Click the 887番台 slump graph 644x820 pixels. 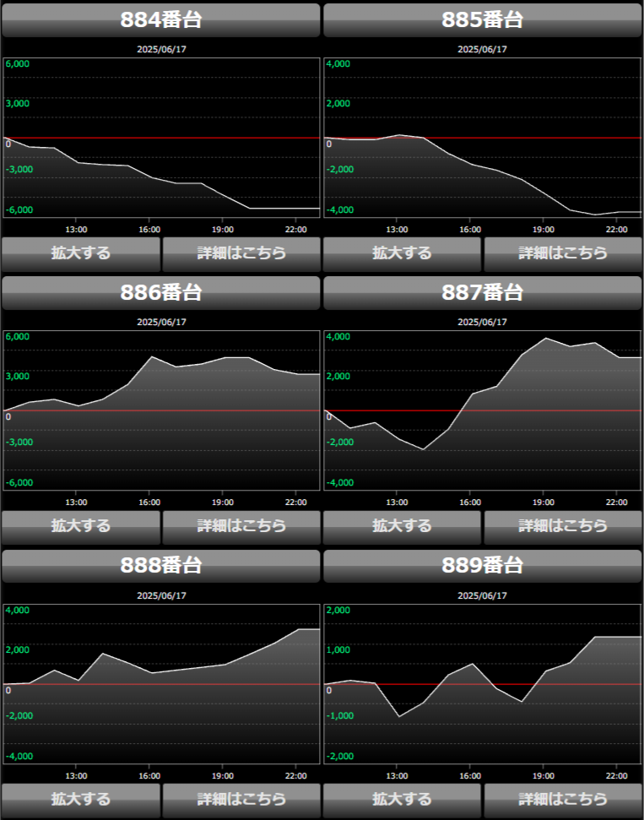point(483,410)
